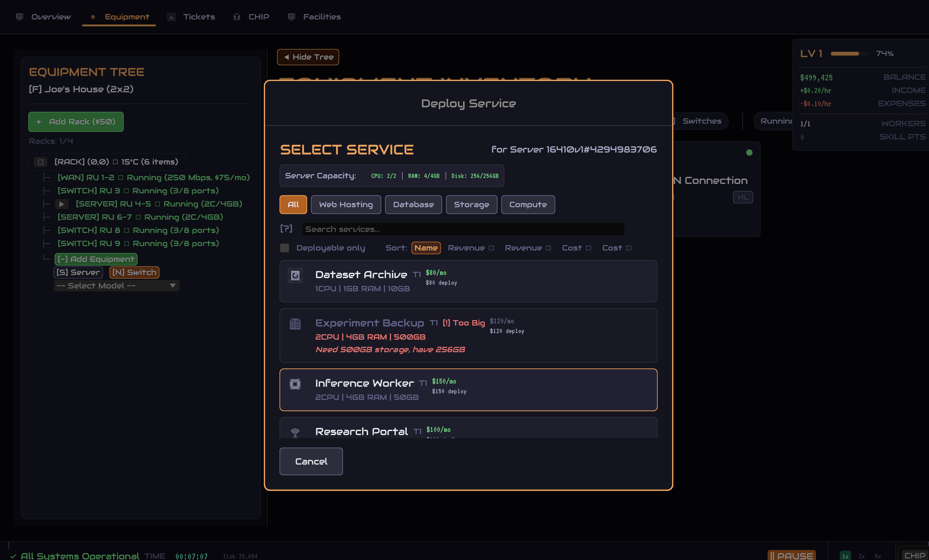
Task: Click the LV 1 progress bar
Action: [850, 53]
